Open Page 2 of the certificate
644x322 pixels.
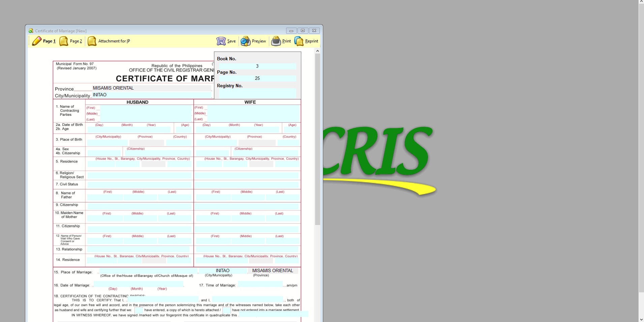point(71,41)
